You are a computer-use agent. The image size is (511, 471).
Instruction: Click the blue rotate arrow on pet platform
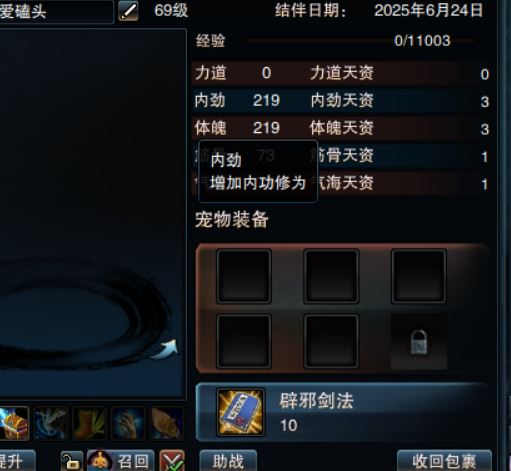166,349
